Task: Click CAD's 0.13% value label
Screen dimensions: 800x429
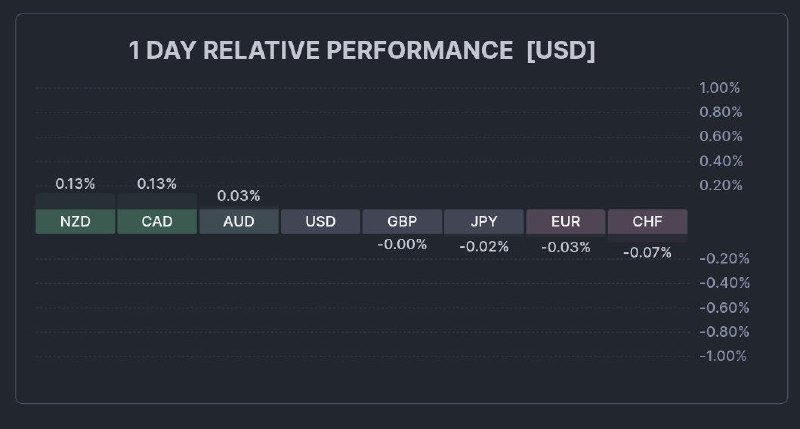Action: point(157,183)
